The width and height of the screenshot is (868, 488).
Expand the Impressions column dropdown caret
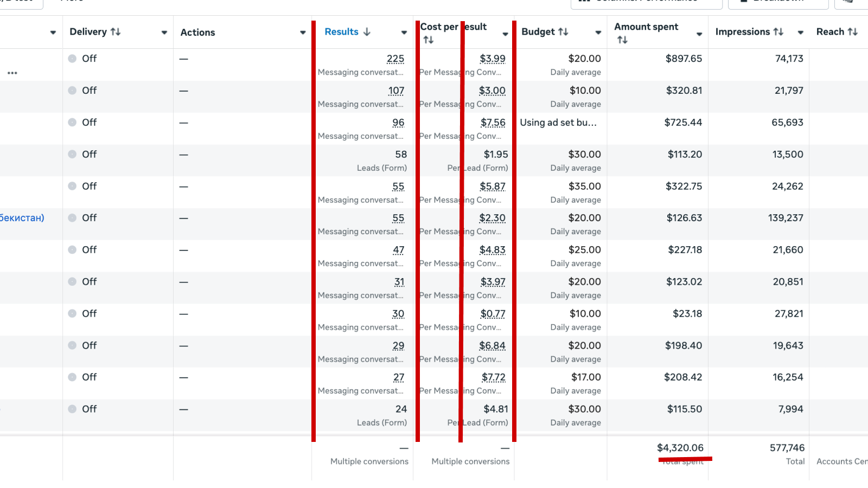800,33
